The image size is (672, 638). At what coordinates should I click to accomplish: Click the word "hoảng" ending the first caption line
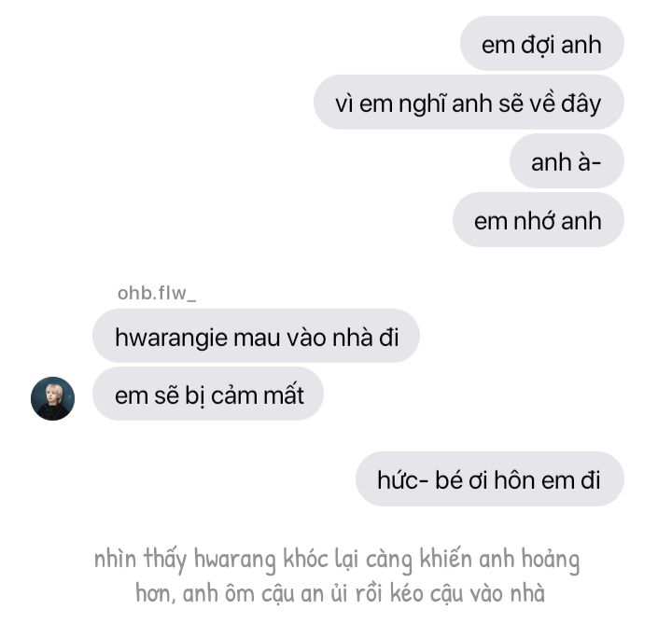click(x=551, y=560)
